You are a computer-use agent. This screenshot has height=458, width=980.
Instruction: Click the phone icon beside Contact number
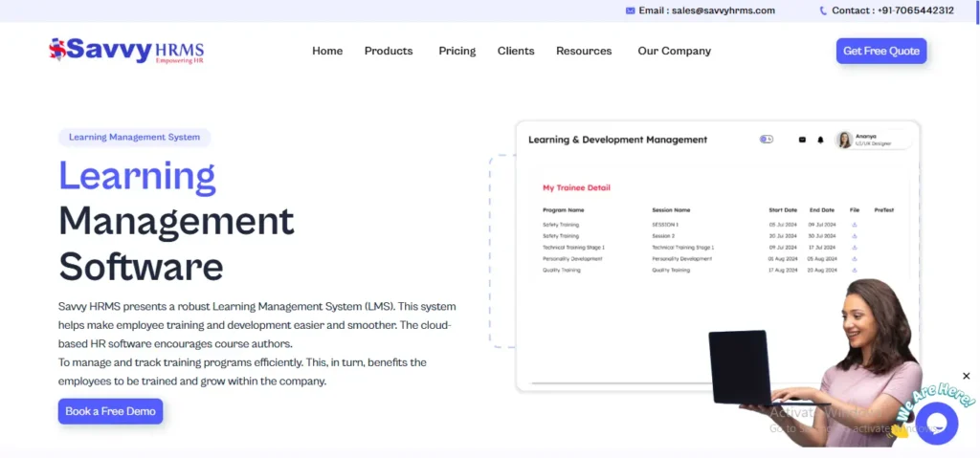tap(823, 11)
